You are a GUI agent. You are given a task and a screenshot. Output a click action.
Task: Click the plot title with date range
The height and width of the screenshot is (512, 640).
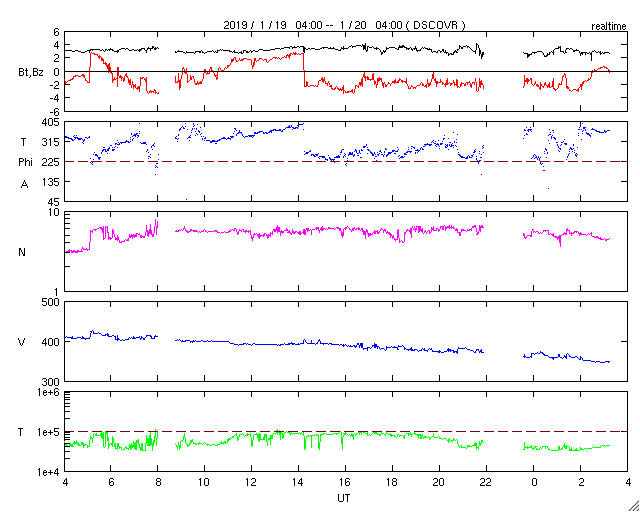tap(344, 25)
